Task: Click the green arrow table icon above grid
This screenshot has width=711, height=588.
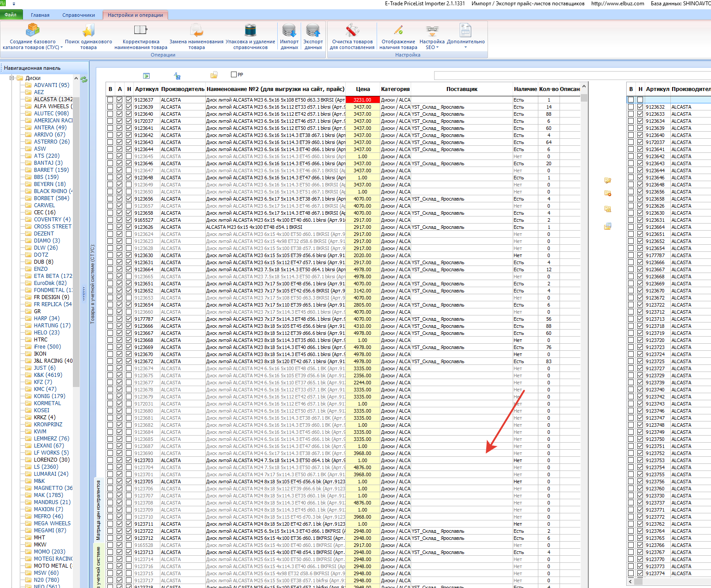Action: point(147,76)
